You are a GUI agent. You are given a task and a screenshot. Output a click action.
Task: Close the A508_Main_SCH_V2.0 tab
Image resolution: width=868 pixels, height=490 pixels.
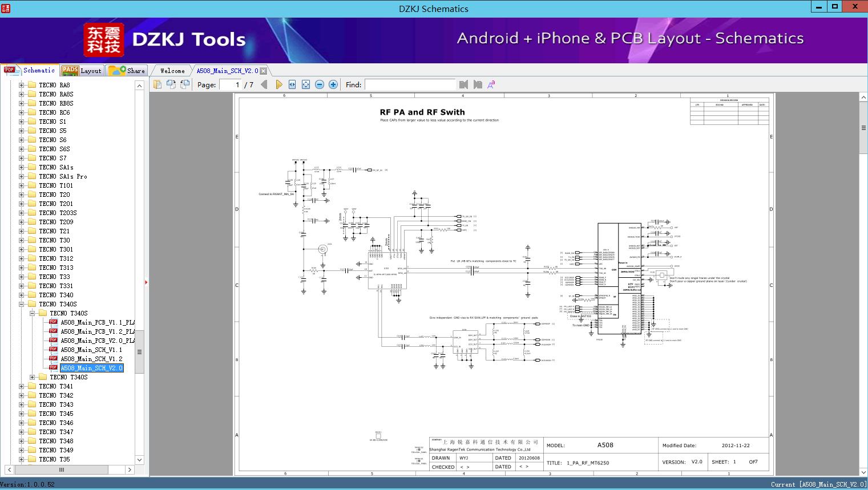click(263, 71)
